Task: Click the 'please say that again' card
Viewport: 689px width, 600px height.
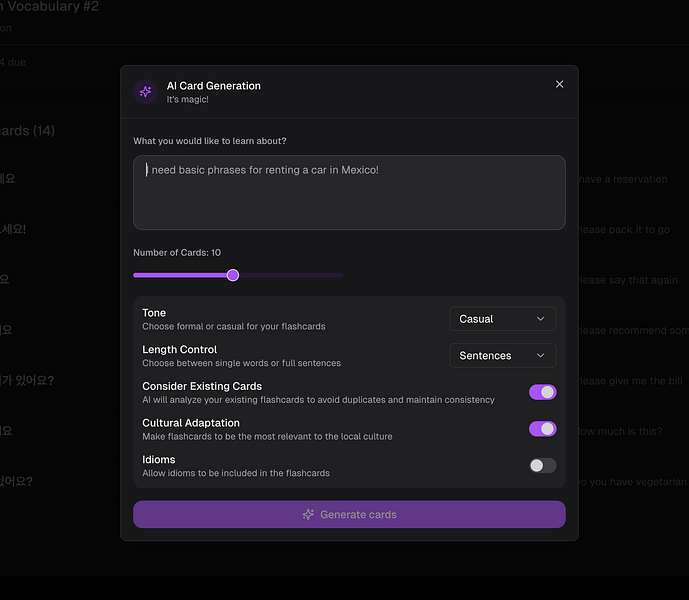Action: click(x=630, y=280)
